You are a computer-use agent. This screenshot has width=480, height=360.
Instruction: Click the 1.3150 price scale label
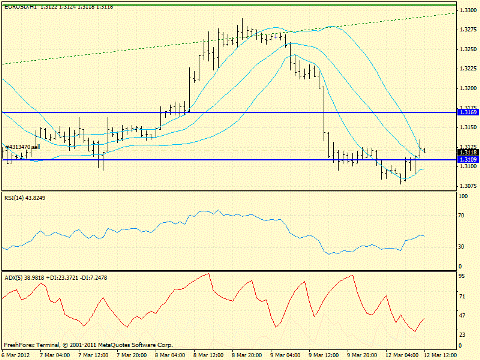[468, 127]
